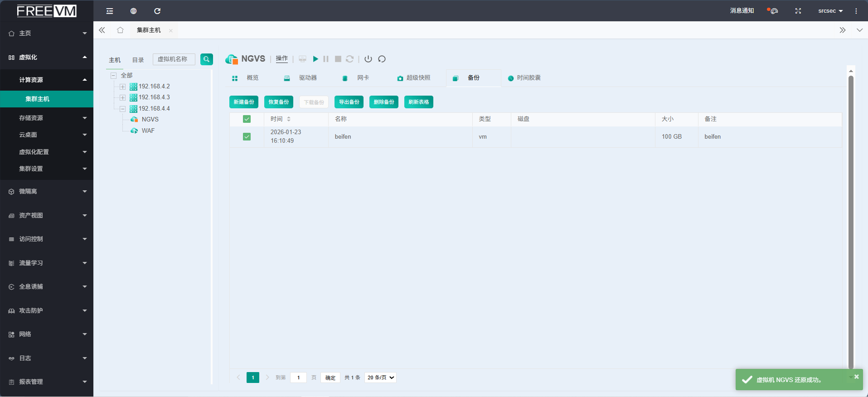
Task: Click the vertical scrollbar on right
Action: coord(851,218)
